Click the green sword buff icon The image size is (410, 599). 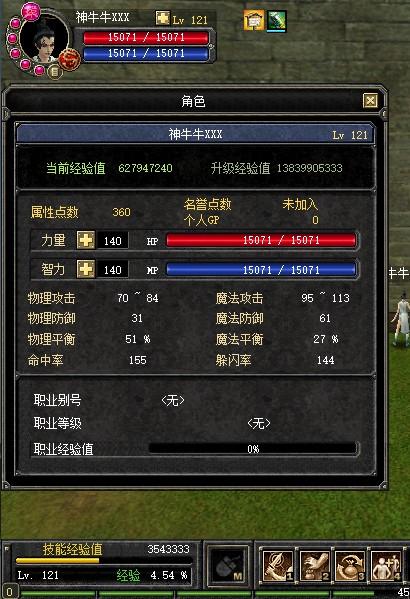pos(276,21)
